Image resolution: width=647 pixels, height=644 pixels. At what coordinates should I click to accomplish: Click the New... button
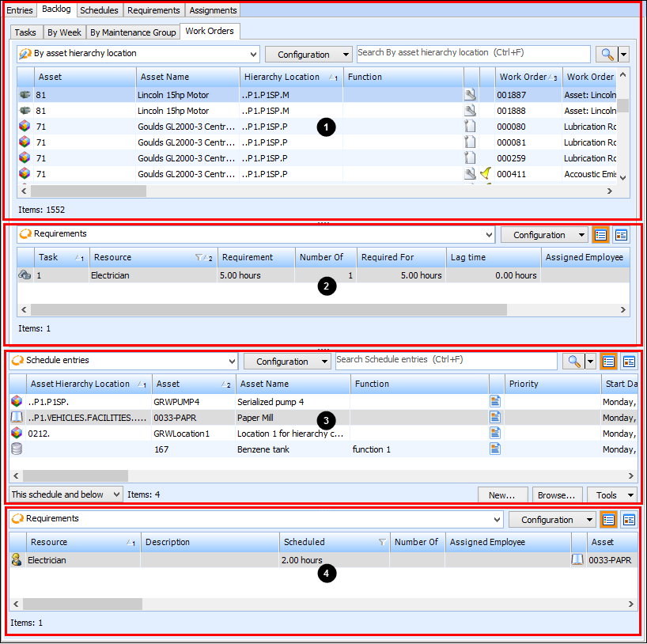(502, 495)
